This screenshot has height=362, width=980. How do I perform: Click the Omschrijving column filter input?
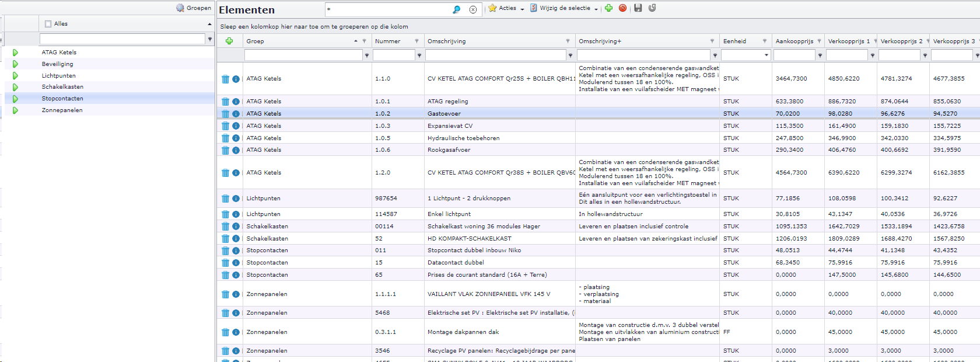click(496, 55)
